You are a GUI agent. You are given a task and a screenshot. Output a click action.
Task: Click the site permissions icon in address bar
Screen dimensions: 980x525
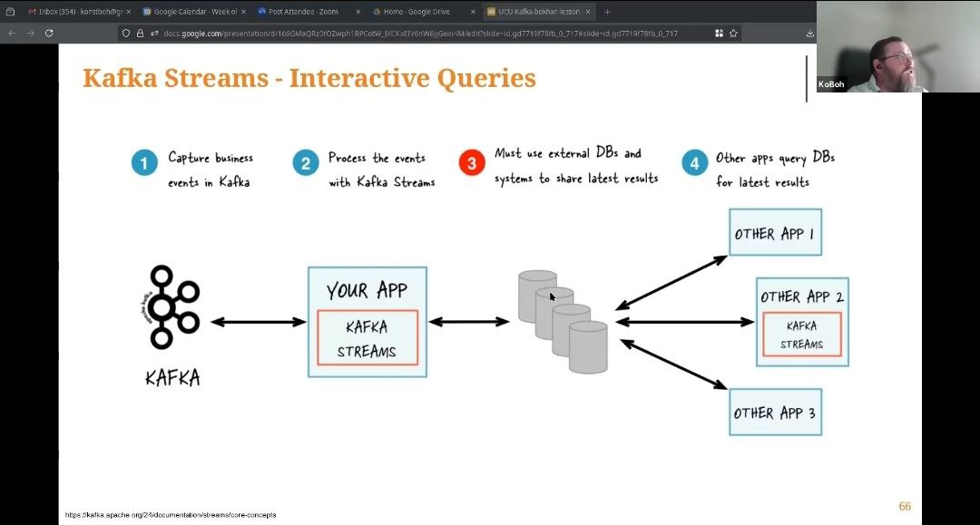(153, 33)
